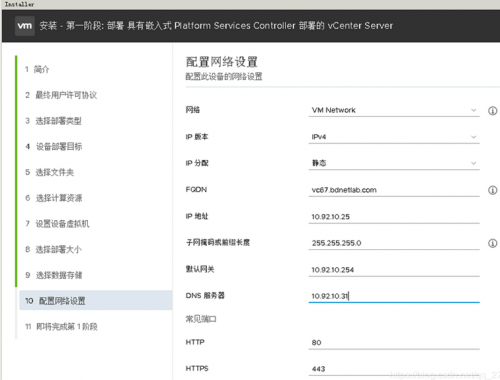Click the default gateway field 10.92.10.254

(x=394, y=270)
